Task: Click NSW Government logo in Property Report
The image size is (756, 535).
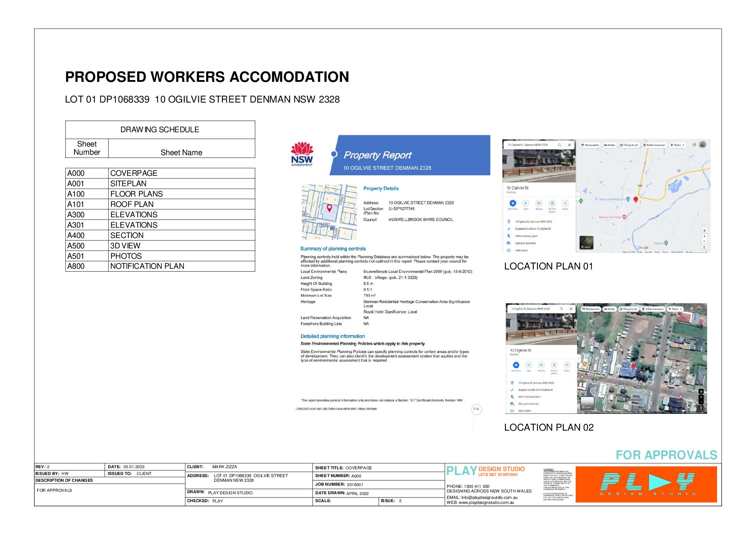Action: [302, 154]
